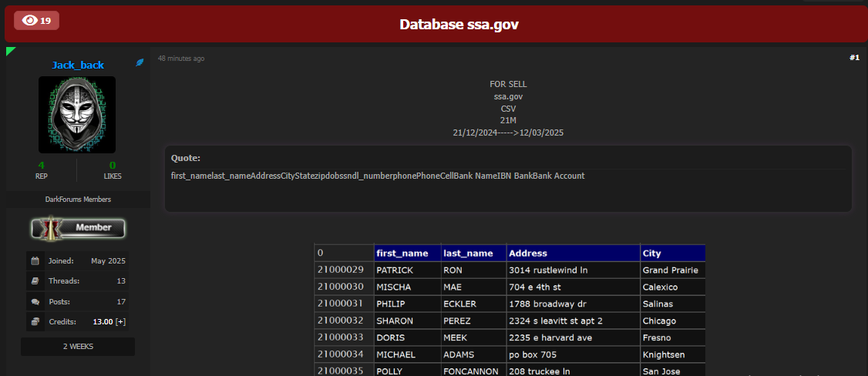Click the calendar icon next to Joined
Viewport: 868px width, 376px height.
[x=35, y=261]
